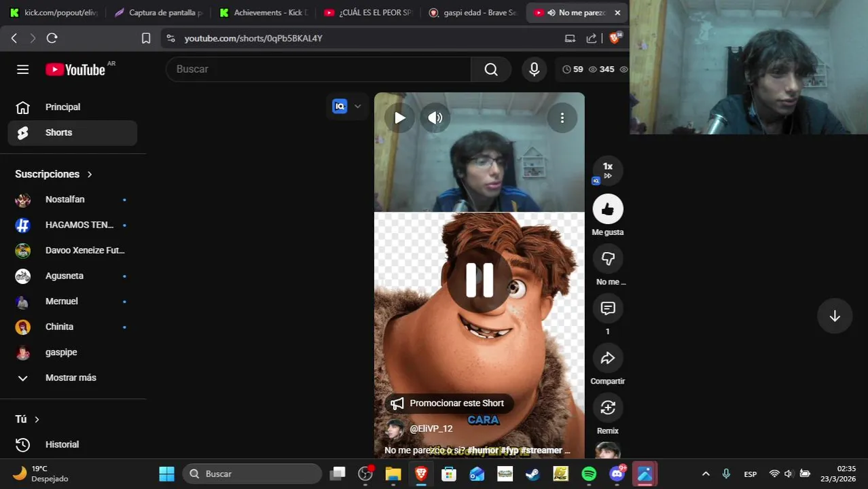Open the Chinita subscription
The width and height of the screenshot is (868, 489).
73,327
